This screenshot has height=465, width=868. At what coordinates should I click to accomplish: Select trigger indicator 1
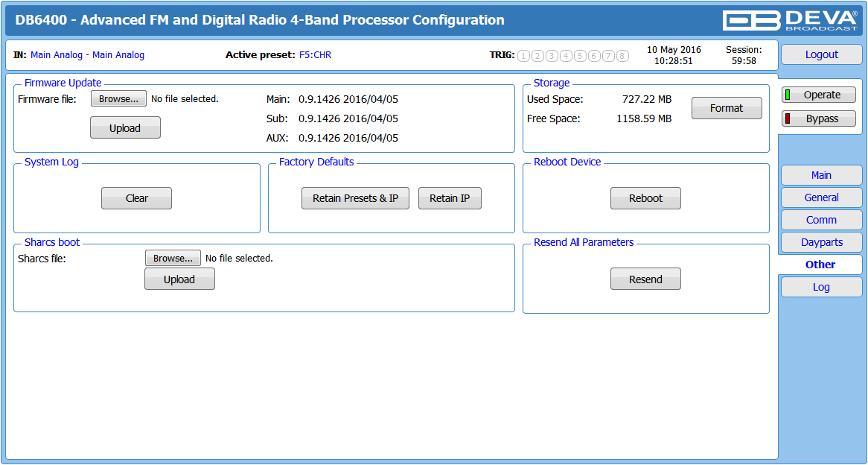tap(523, 55)
